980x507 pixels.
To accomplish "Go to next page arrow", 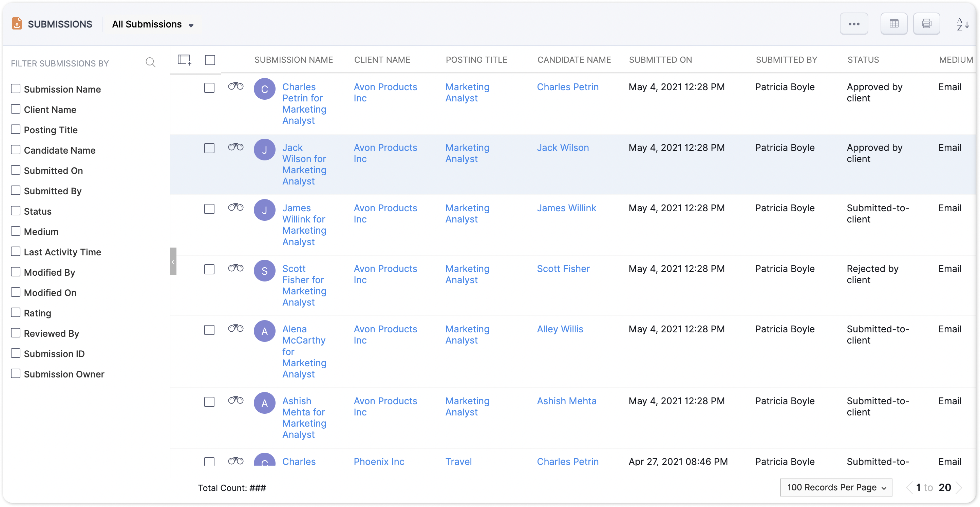I will 959,488.
